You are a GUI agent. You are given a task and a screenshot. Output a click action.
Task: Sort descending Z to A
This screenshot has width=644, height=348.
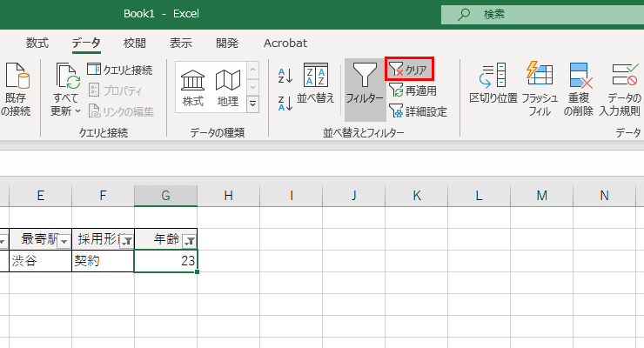(285, 103)
